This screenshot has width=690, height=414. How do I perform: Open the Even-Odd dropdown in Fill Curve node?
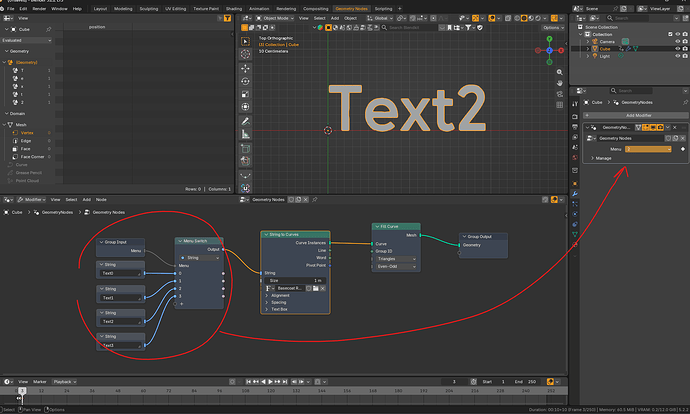point(396,266)
